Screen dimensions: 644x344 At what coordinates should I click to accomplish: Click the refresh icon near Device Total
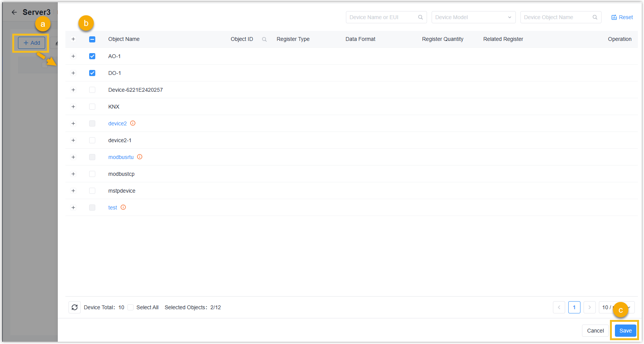[x=75, y=307]
